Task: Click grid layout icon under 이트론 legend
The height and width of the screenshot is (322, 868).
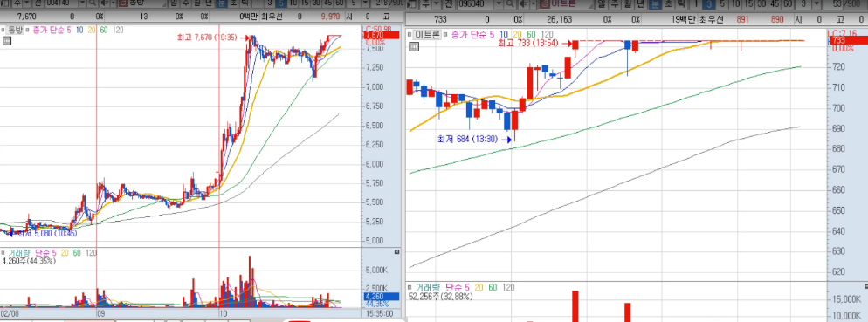Action: [x=414, y=46]
